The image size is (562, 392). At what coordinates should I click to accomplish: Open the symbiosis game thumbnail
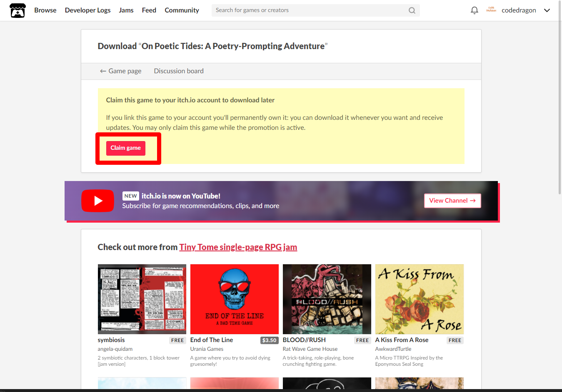click(142, 299)
